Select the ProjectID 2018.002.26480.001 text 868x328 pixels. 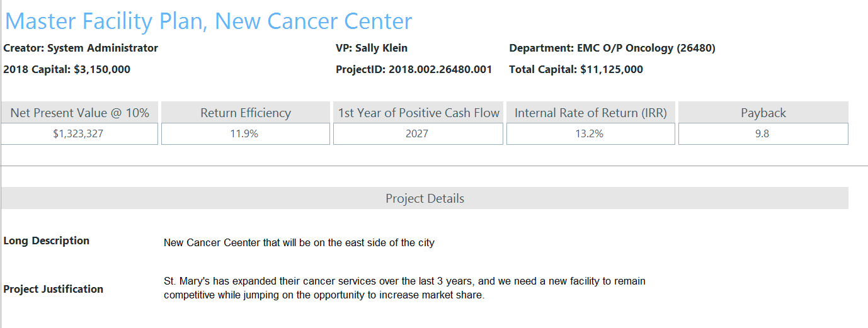414,69
